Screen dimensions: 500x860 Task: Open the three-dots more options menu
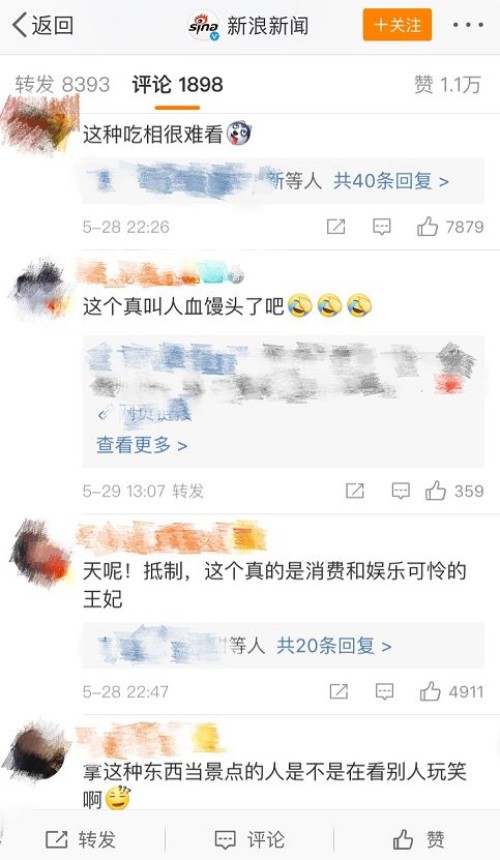pos(468,25)
